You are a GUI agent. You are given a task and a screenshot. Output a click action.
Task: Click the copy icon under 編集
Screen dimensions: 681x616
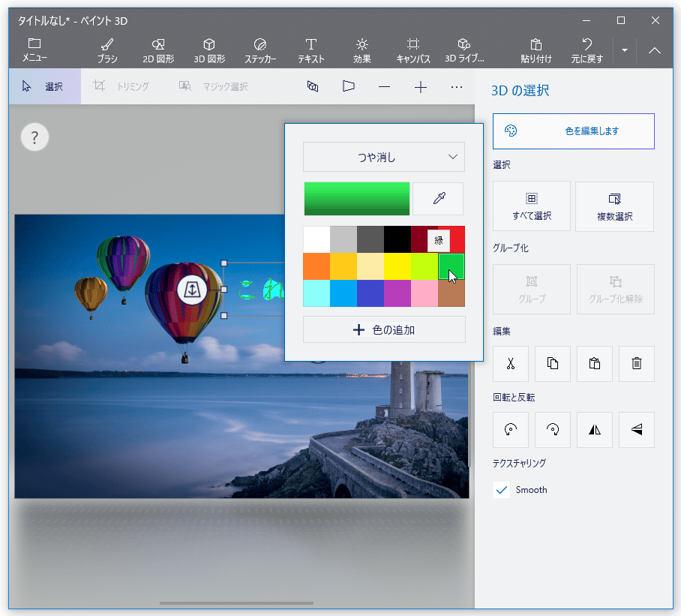point(553,364)
